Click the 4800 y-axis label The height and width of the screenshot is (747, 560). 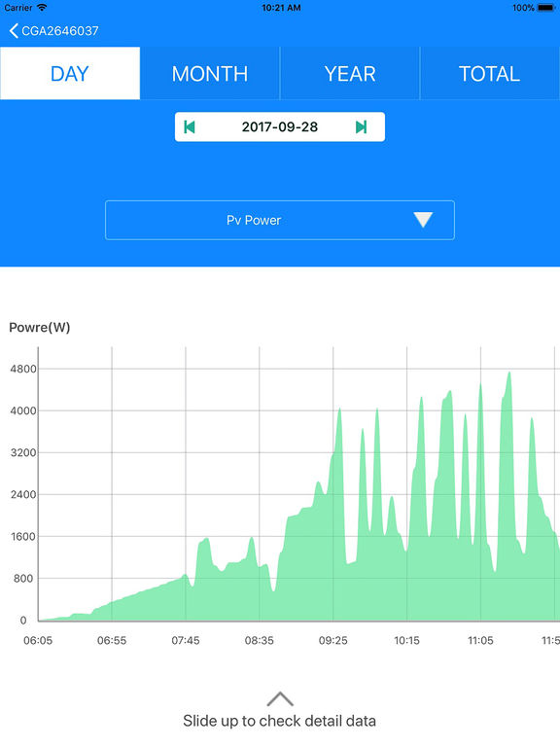tap(23, 369)
